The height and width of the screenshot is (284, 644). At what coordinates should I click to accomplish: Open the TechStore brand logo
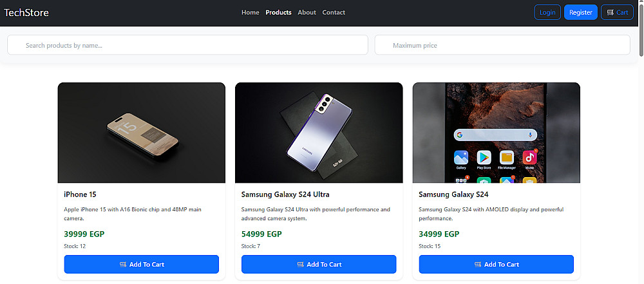(x=26, y=13)
